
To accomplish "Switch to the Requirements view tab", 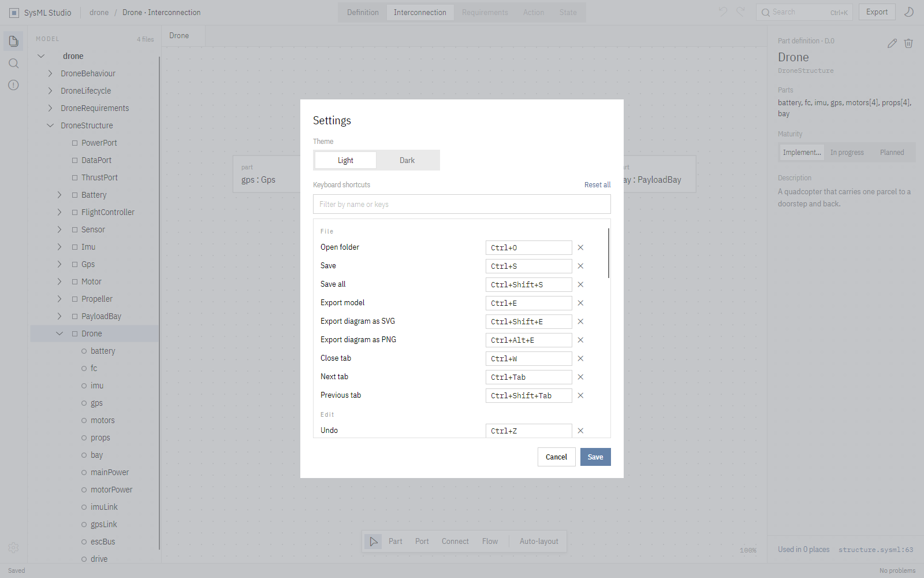I will [485, 12].
